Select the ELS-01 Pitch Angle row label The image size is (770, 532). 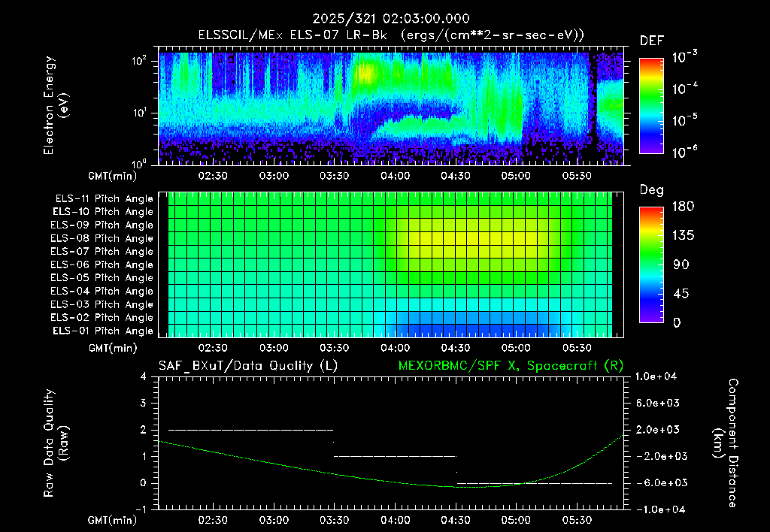(x=103, y=331)
